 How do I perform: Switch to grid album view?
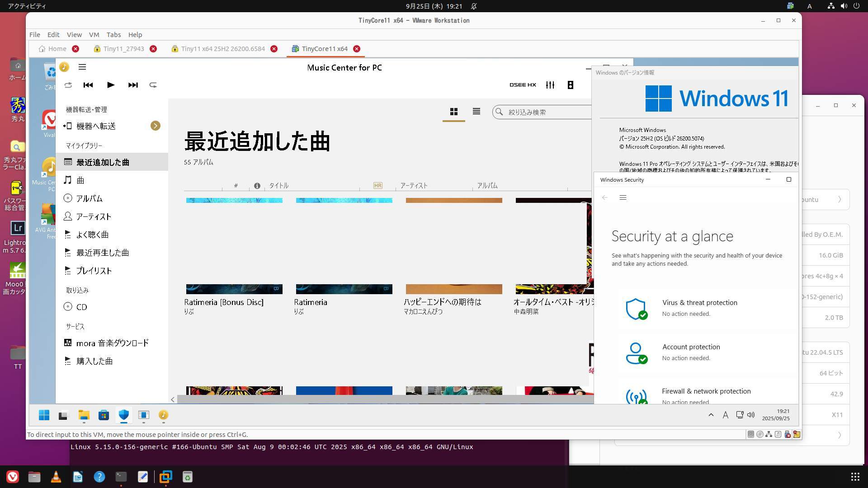[x=453, y=112]
